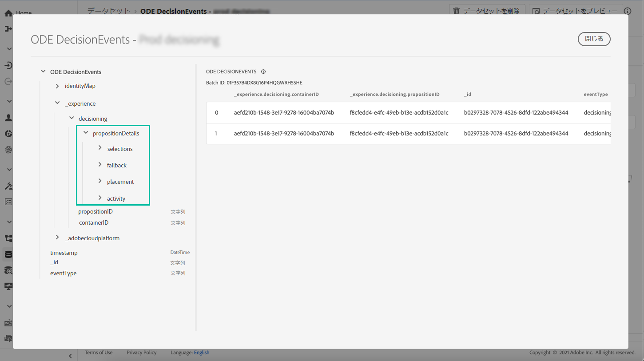Open the Privacy Policy link
Screen dimensions: 644x361
tap(142, 353)
